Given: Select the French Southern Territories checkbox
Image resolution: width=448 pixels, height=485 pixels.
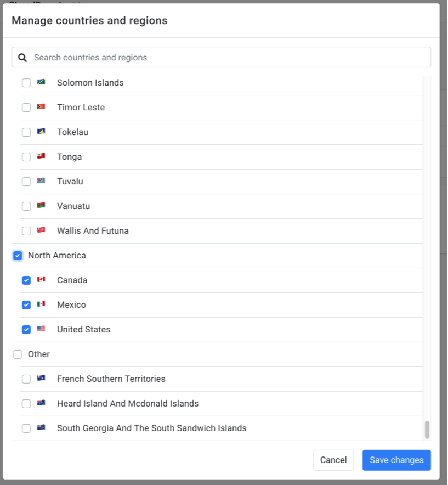Looking at the screenshot, I should click(26, 379).
